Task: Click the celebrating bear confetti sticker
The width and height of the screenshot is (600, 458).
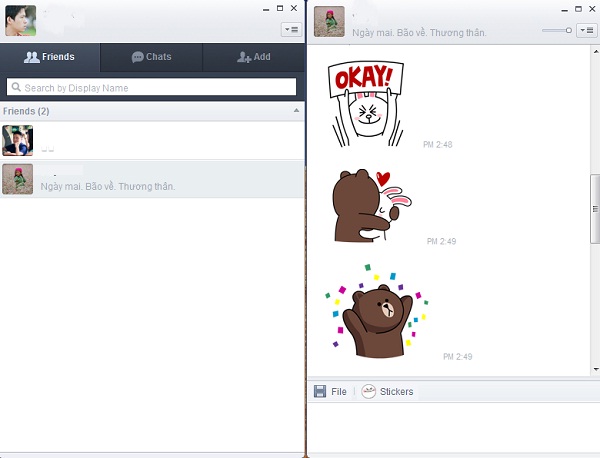Action: (377, 311)
